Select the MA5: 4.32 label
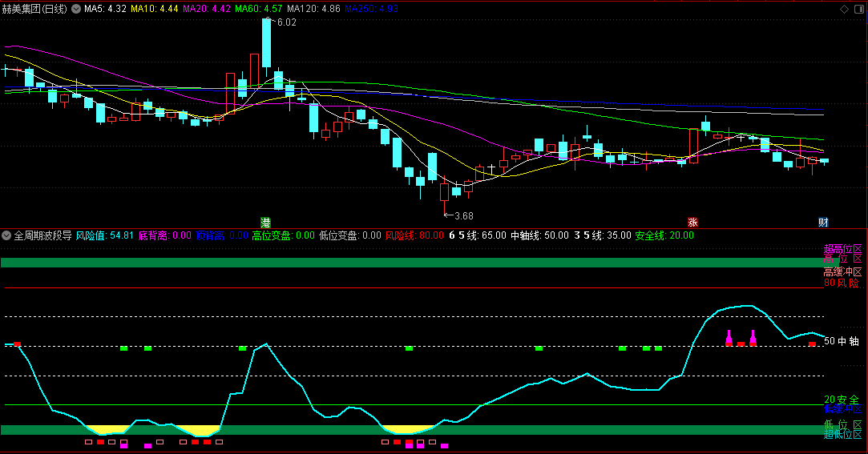 pyautogui.click(x=105, y=9)
